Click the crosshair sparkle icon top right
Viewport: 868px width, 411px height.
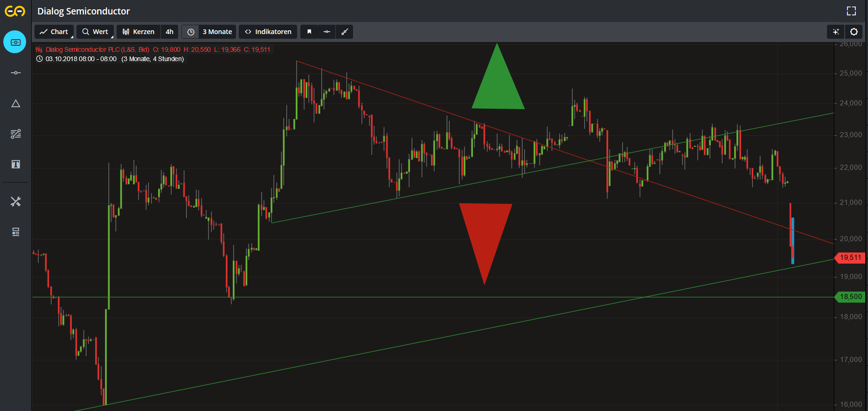pos(836,32)
